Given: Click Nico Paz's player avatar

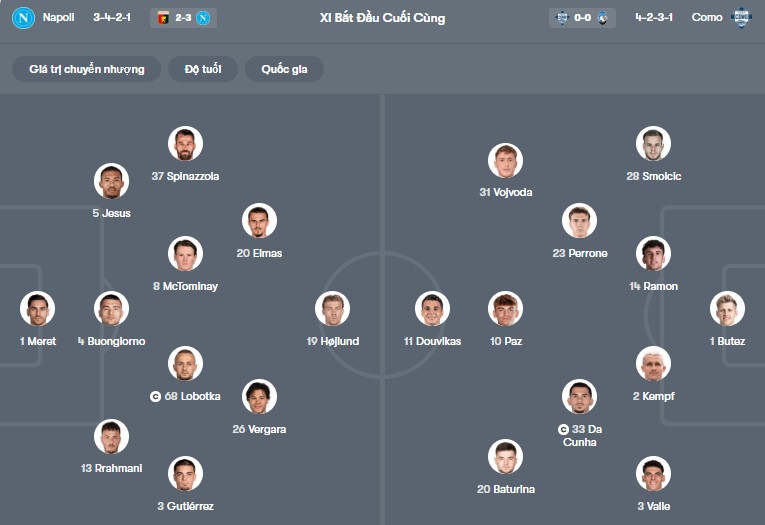Looking at the screenshot, I should coord(506,309).
